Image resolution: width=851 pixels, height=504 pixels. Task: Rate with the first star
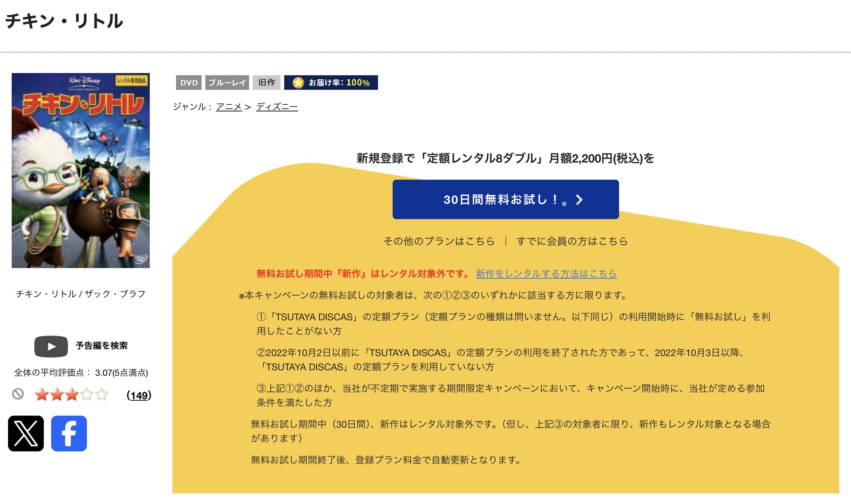pyautogui.click(x=42, y=395)
